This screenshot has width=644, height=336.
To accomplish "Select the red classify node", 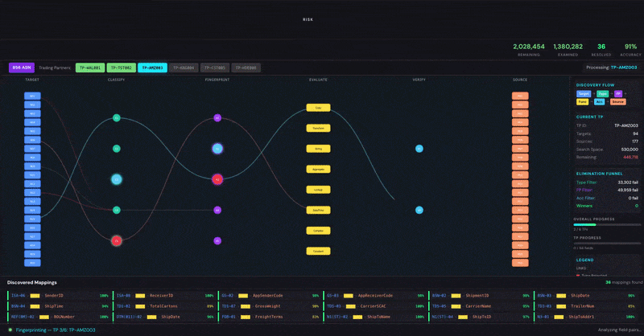I will click(117, 241).
